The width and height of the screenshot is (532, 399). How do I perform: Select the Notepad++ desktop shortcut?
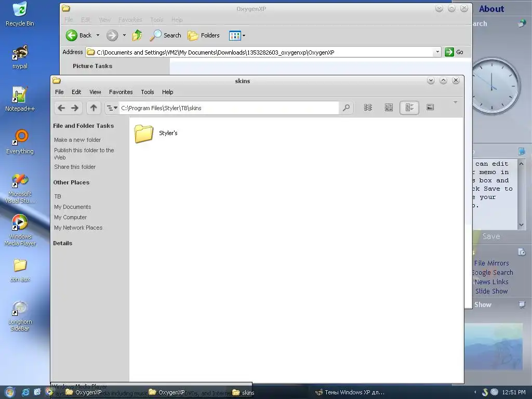pyautogui.click(x=20, y=99)
